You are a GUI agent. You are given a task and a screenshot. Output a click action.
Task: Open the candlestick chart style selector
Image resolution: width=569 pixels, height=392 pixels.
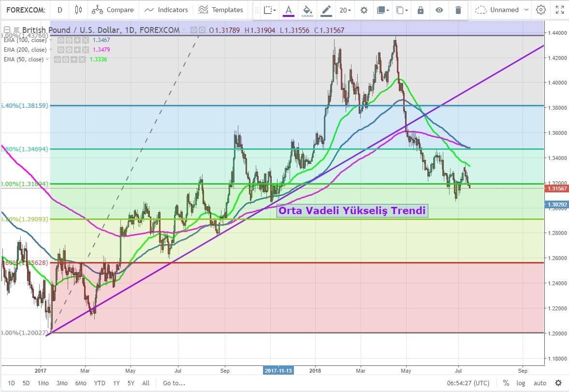point(79,10)
